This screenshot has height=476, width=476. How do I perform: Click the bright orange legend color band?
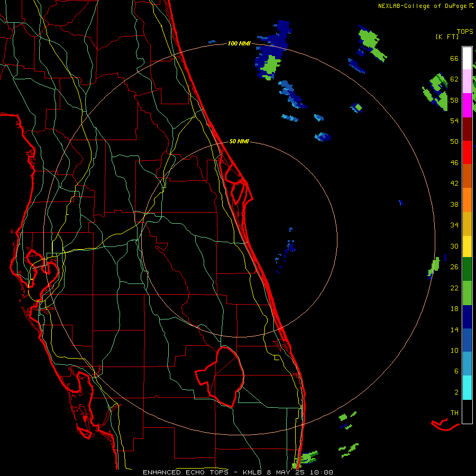pyautogui.click(x=467, y=200)
